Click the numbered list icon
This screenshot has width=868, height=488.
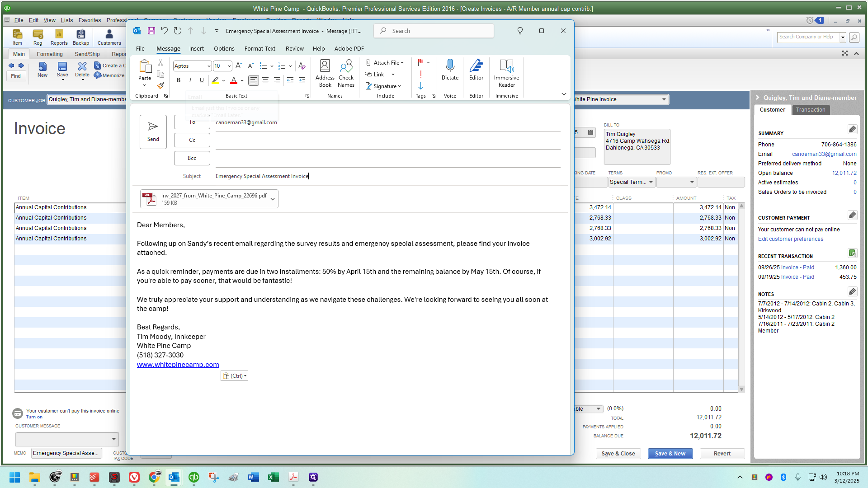[x=282, y=66]
